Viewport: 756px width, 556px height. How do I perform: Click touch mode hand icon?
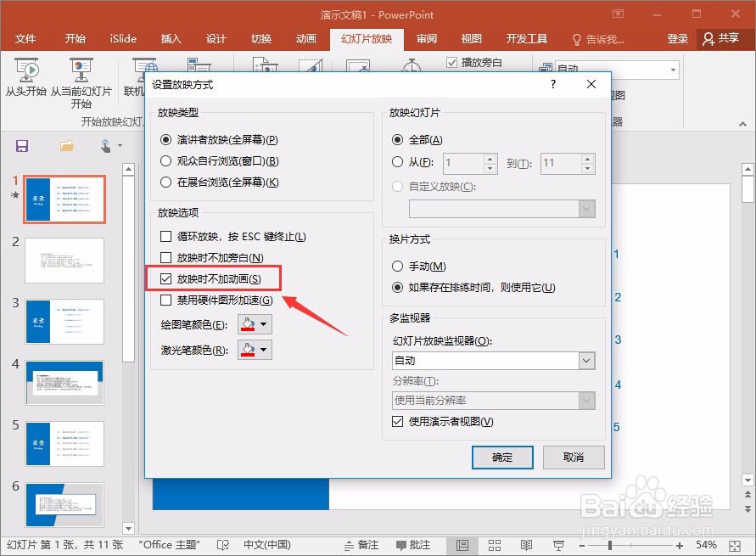tap(105, 146)
